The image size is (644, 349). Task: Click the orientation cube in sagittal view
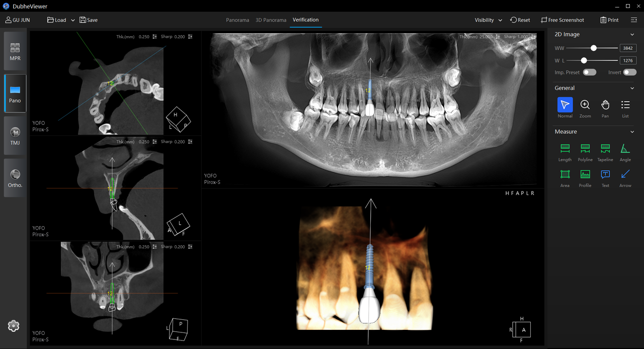[179, 225]
